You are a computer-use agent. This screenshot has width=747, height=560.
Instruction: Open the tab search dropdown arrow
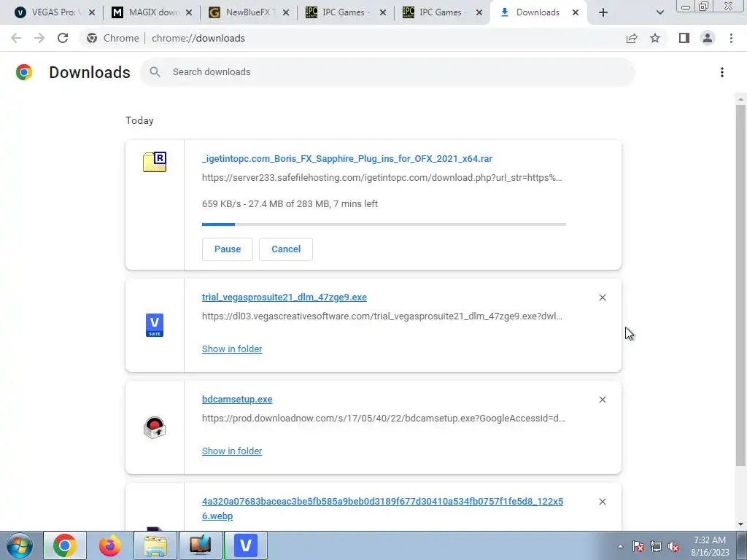(x=659, y=12)
